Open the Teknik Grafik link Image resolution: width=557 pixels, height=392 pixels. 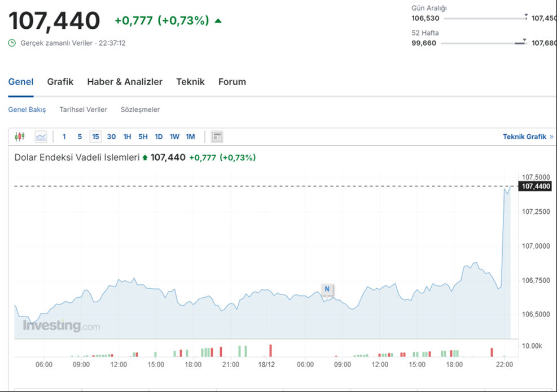[525, 136]
